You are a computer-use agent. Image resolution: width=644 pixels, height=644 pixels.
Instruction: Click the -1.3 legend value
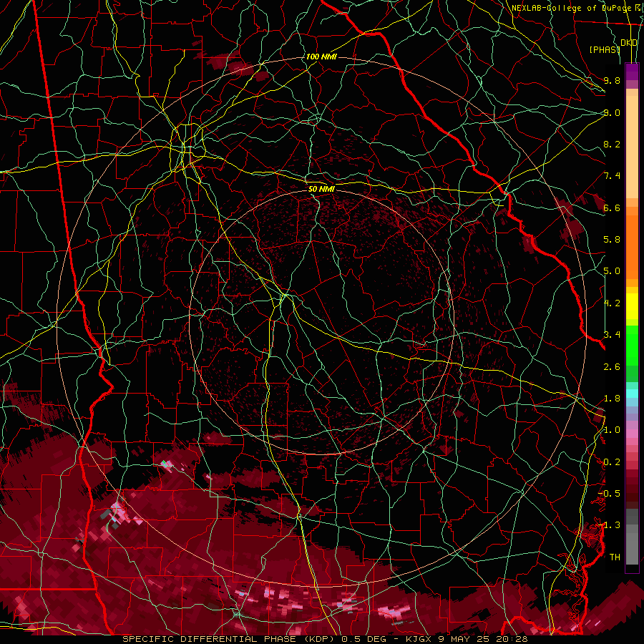click(609, 525)
